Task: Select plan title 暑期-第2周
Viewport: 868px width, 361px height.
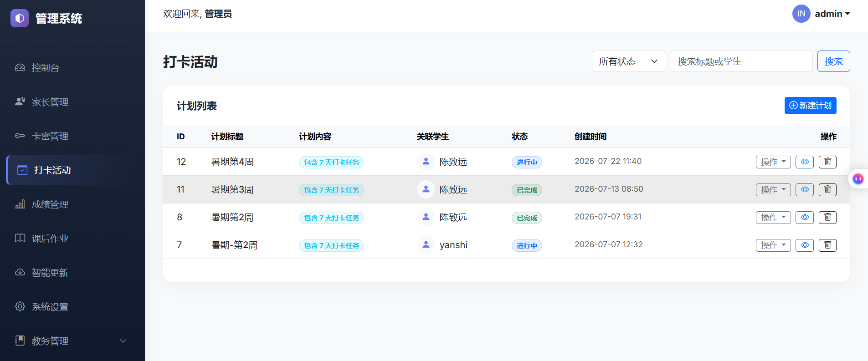Action: [234, 245]
